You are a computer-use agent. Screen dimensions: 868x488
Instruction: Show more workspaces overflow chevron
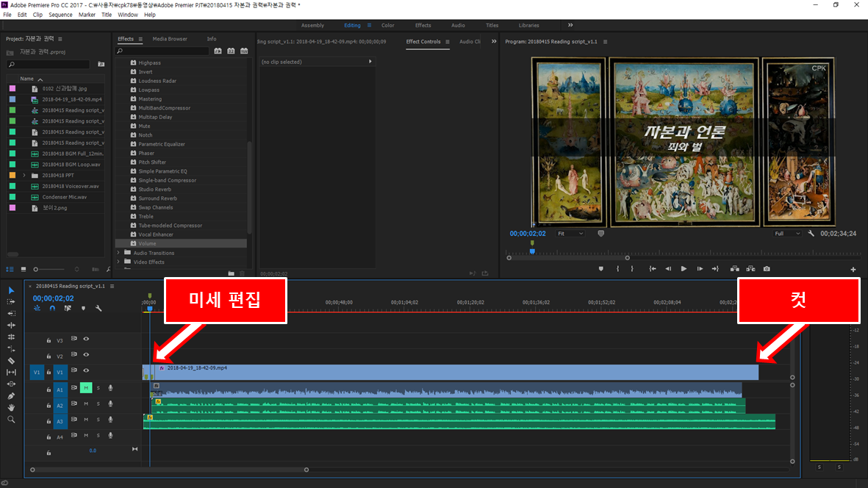tap(570, 25)
